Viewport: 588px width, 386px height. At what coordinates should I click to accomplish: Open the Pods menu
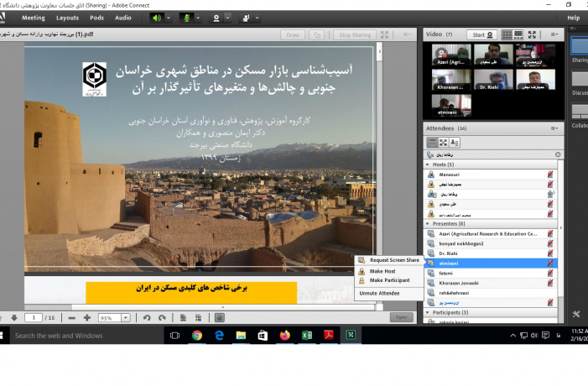[96, 18]
